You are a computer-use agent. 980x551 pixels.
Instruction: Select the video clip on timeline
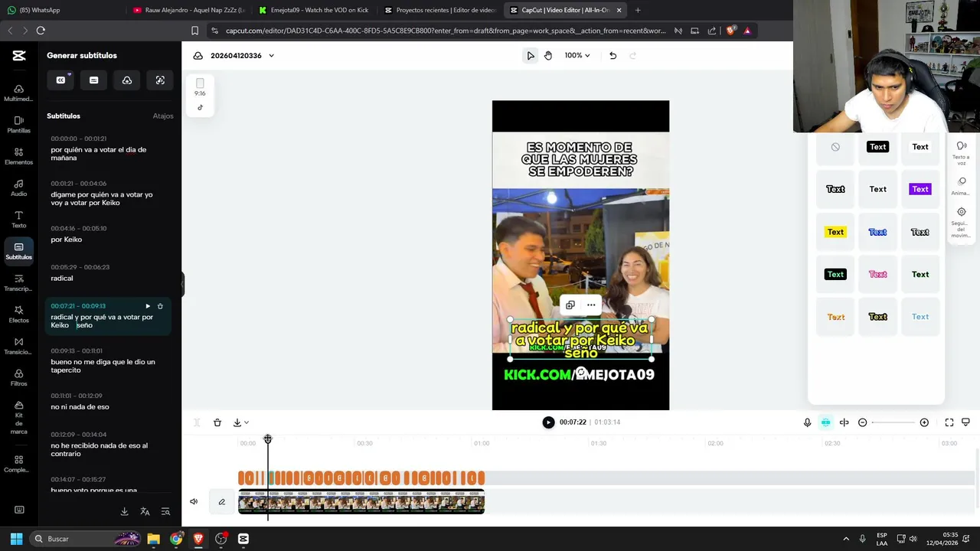click(361, 502)
